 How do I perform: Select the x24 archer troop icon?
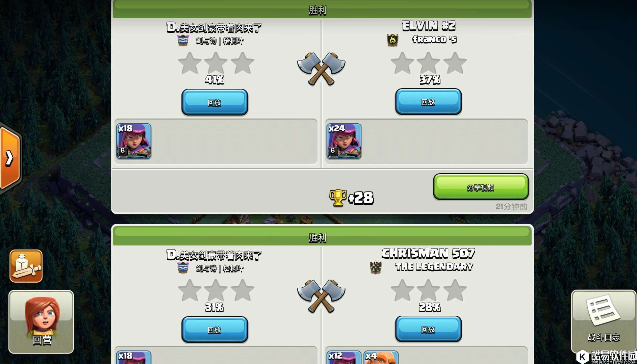(344, 141)
